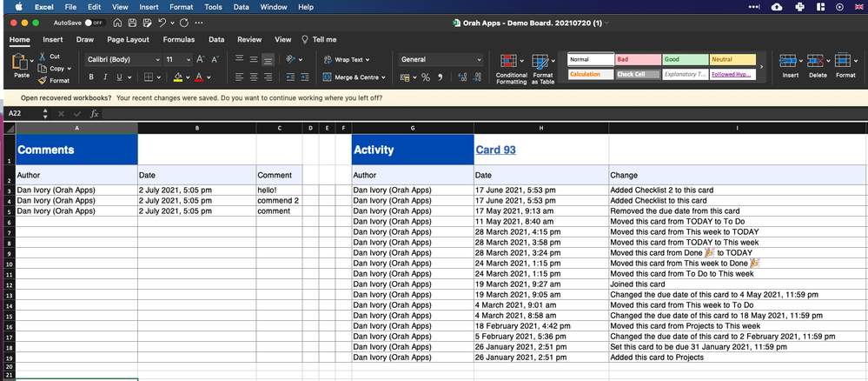
Task: Click the Increase Font Size icon
Action: click(x=201, y=59)
